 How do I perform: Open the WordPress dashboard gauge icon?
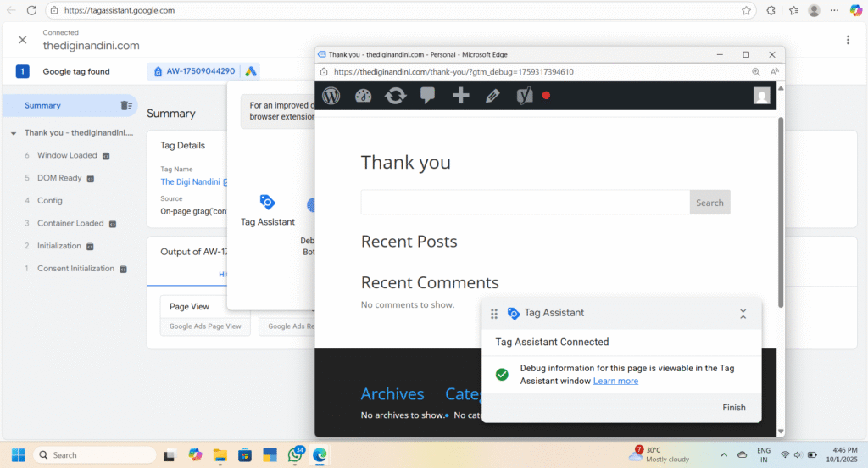363,96
